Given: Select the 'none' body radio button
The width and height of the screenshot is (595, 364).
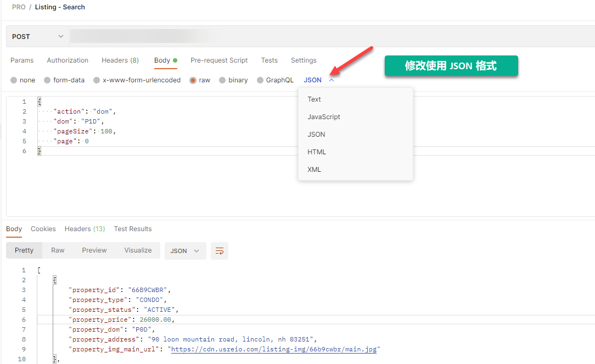Looking at the screenshot, I should coord(14,80).
